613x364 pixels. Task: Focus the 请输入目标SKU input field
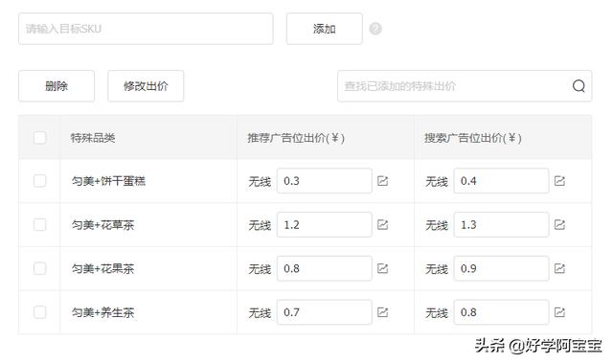coord(146,29)
